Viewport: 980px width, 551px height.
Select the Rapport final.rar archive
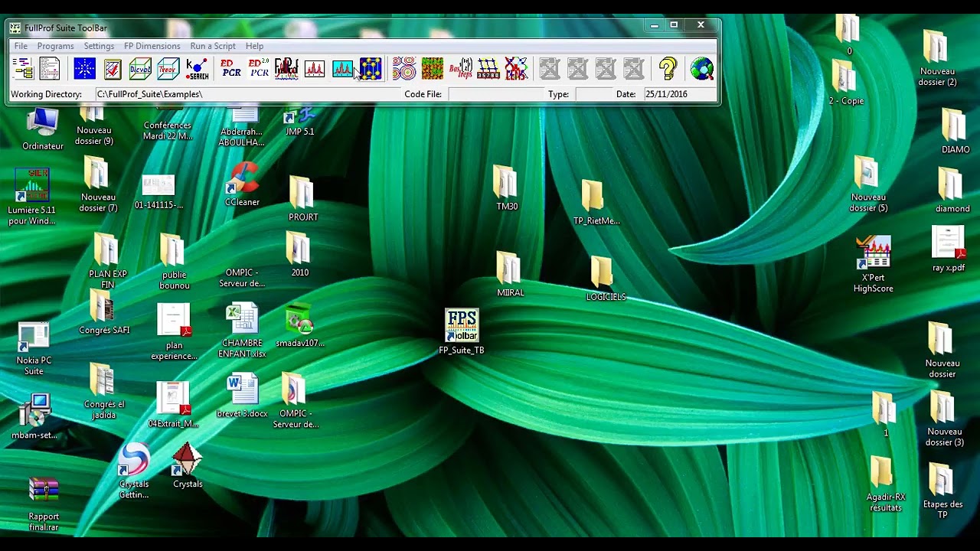tap(44, 504)
